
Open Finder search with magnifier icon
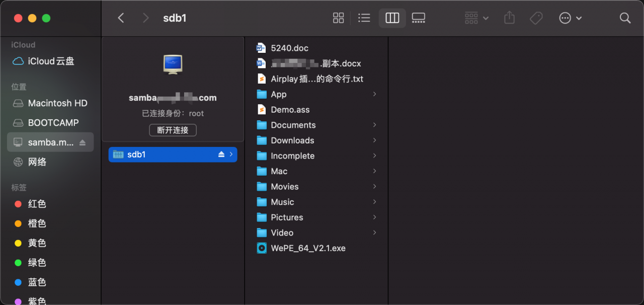625,18
